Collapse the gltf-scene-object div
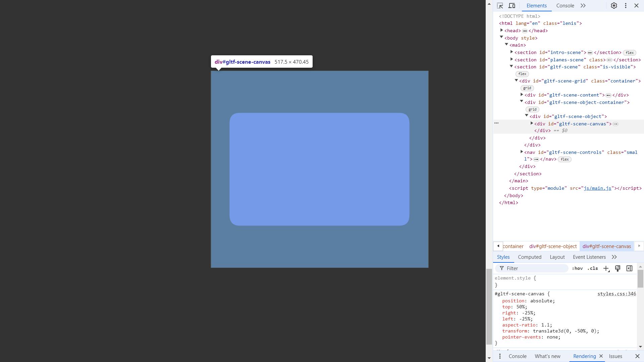 point(527,116)
